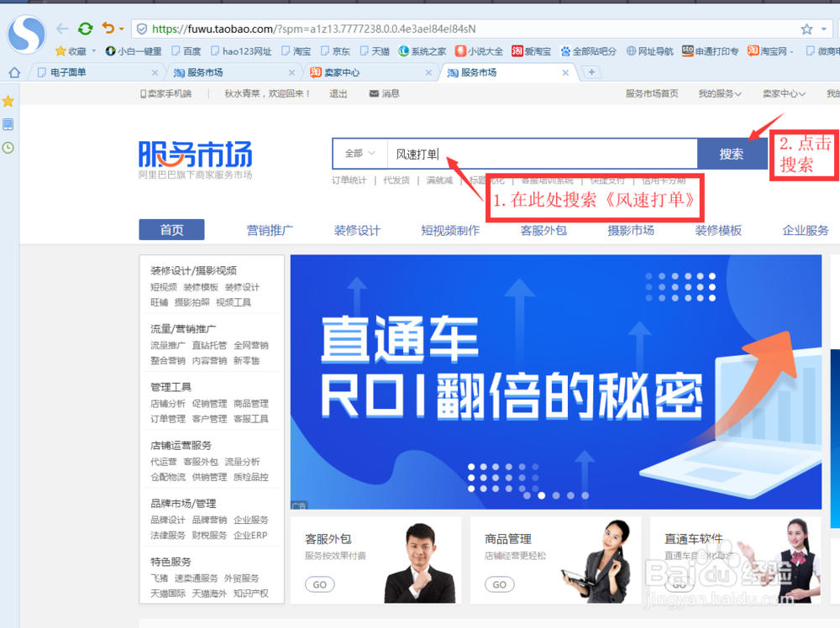Switch to the 电子面单 tab
Image resolution: width=840 pixels, height=628 pixels.
coord(84,72)
